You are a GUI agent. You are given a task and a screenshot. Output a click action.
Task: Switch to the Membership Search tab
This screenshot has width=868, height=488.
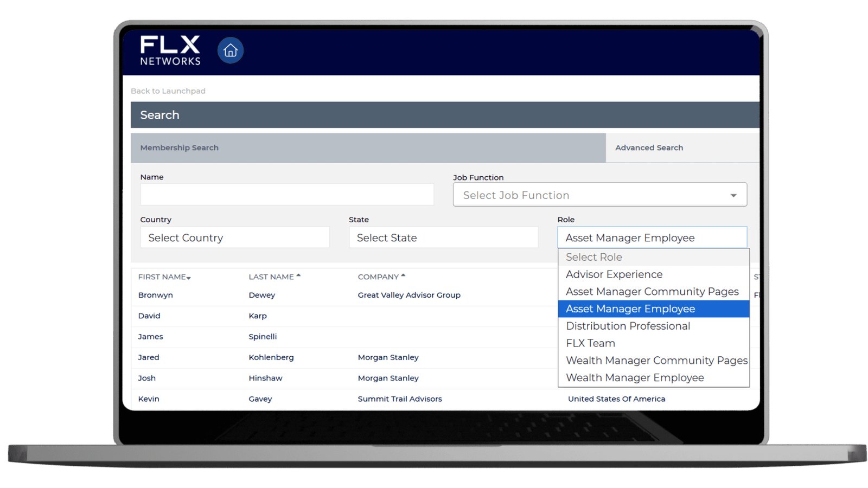pyautogui.click(x=180, y=148)
